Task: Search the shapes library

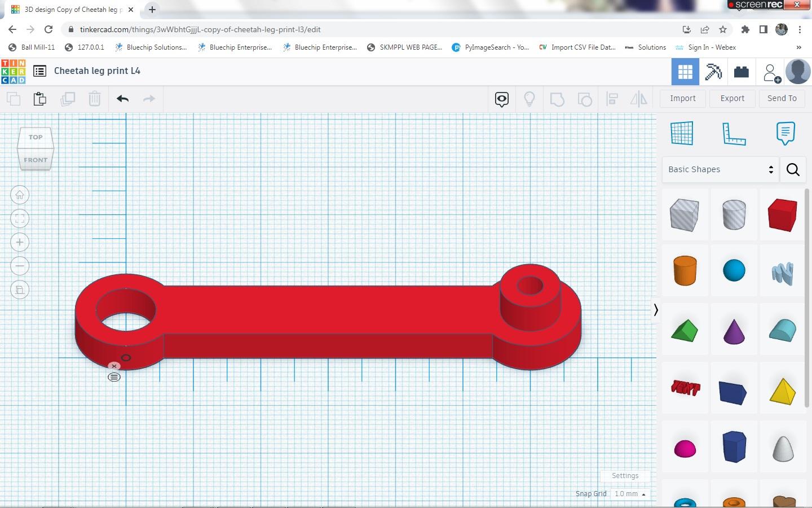Action: pos(793,169)
